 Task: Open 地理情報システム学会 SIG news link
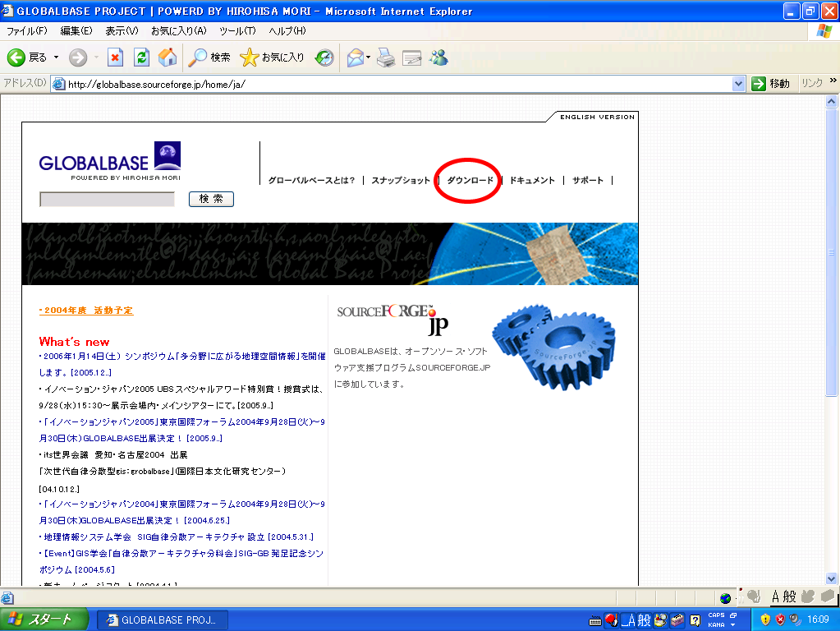pyautogui.click(x=177, y=537)
